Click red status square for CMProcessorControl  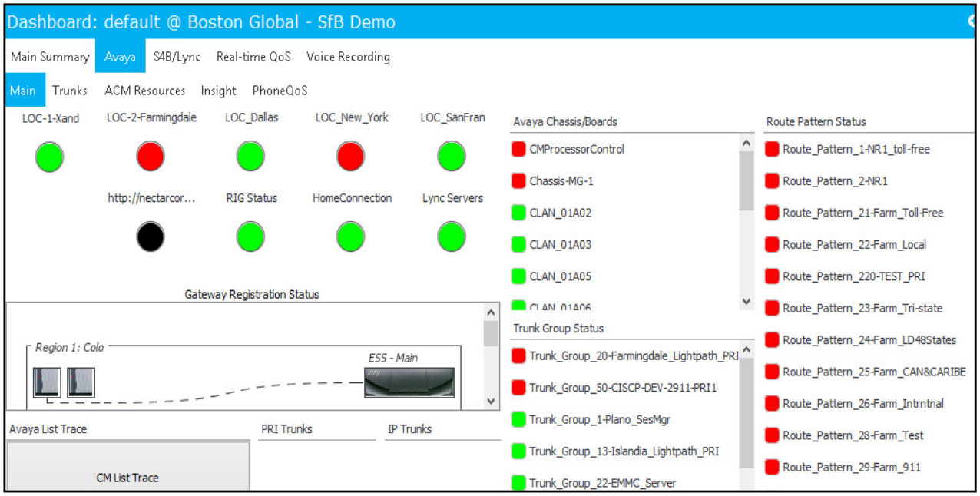[518, 149]
